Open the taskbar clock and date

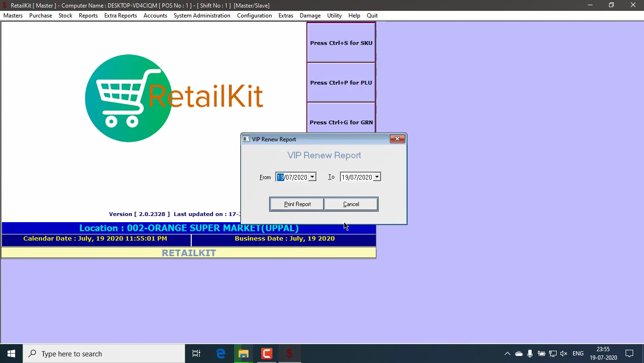pos(603,354)
